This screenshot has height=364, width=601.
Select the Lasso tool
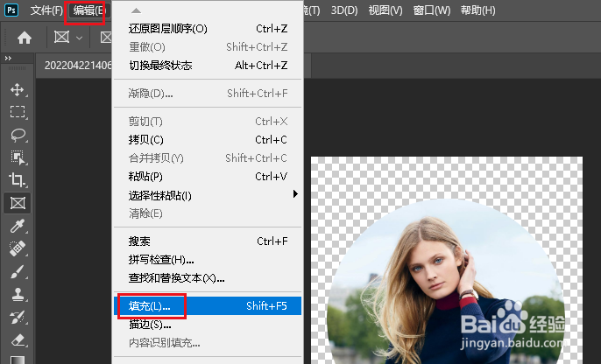(18, 135)
